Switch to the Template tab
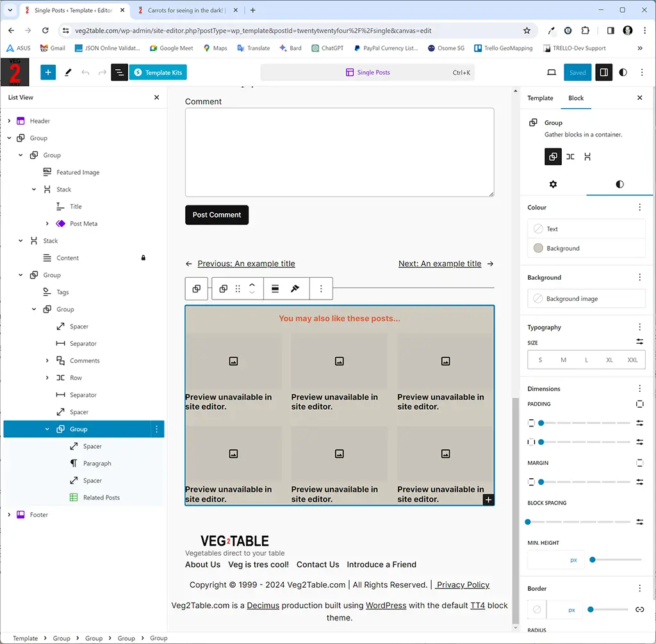656x644 pixels. (x=540, y=98)
